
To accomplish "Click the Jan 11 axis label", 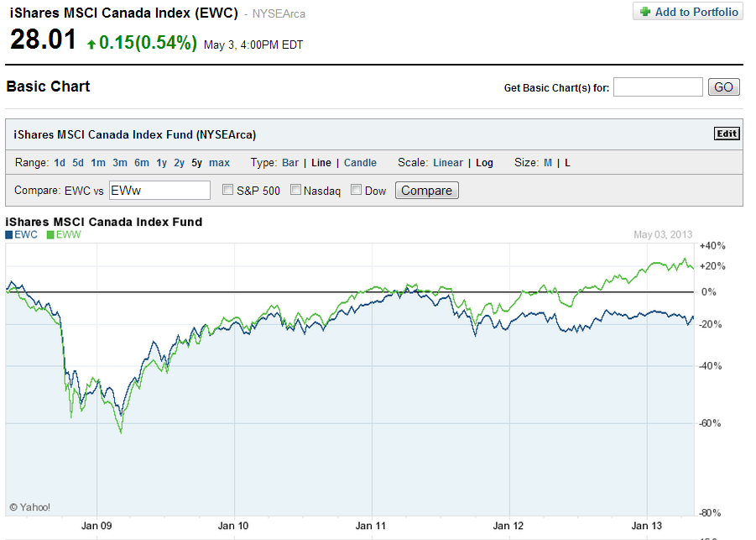I will tap(371, 526).
